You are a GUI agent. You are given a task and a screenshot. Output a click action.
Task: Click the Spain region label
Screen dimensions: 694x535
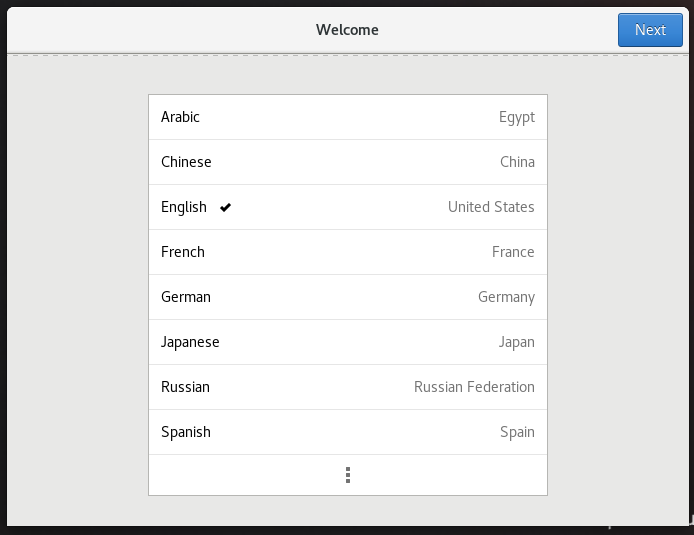(517, 432)
